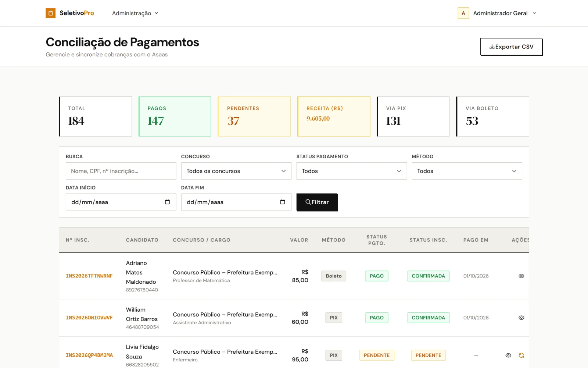This screenshot has height=368, width=588.
Task: Open eye icon for Lívia Fidalgo Souza row
Action: click(x=508, y=355)
